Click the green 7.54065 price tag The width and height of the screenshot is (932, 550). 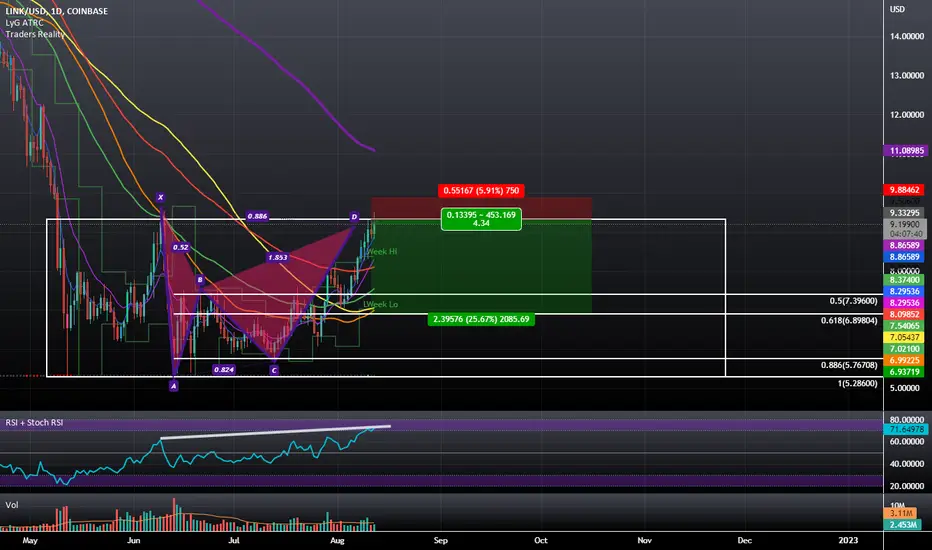click(904, 326)
